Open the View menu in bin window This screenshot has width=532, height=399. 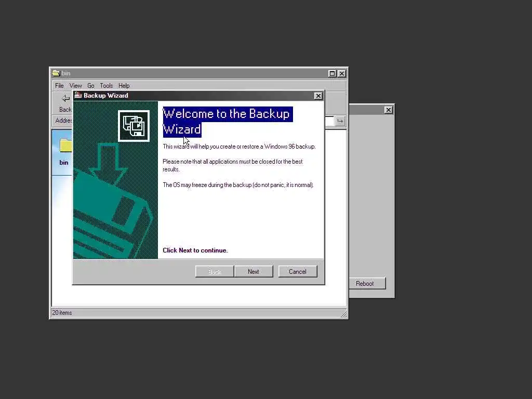75,86
